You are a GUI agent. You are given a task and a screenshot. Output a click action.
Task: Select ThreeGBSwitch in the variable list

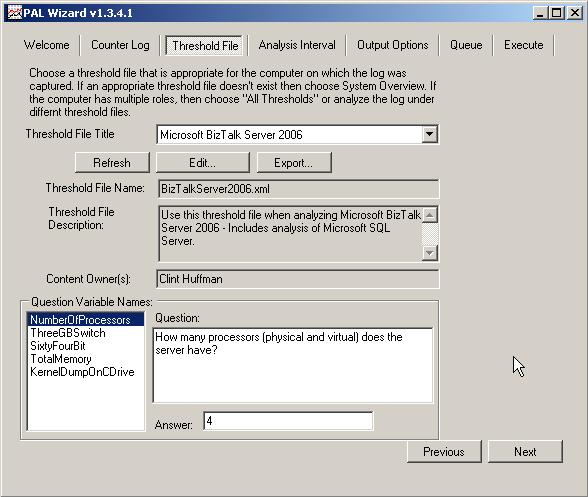tap(86, 333)
